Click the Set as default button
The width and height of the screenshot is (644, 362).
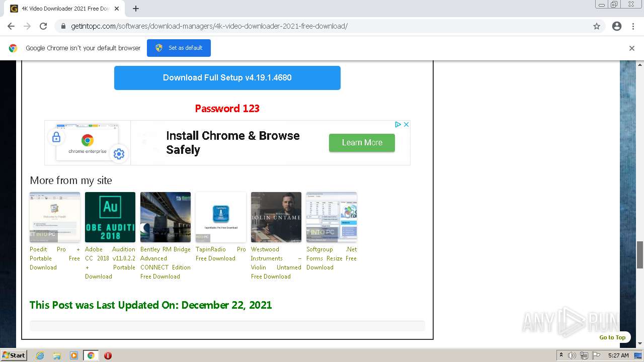(x=179, y=48)
